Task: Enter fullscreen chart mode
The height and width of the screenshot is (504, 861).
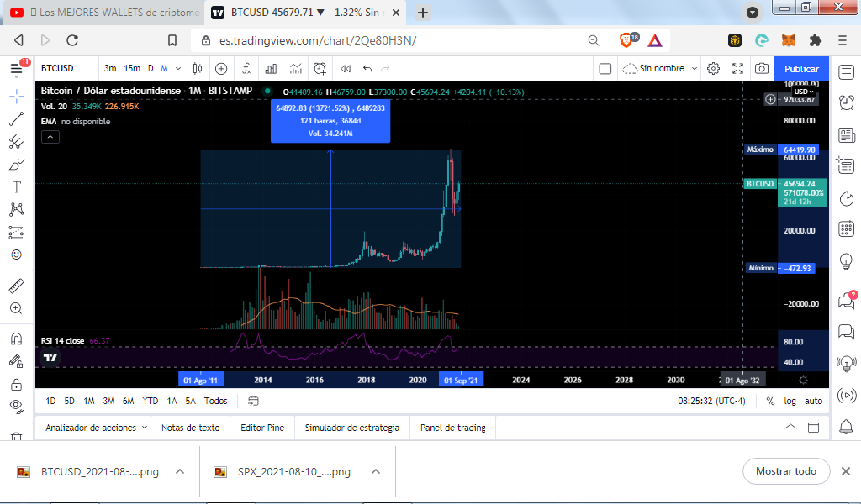Action: tap(738, 69)
